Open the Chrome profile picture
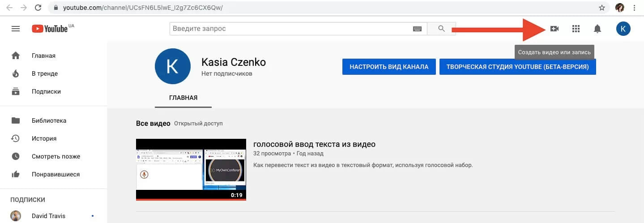The height and width of the screenshot is (223, 644). tap(620, 8)
